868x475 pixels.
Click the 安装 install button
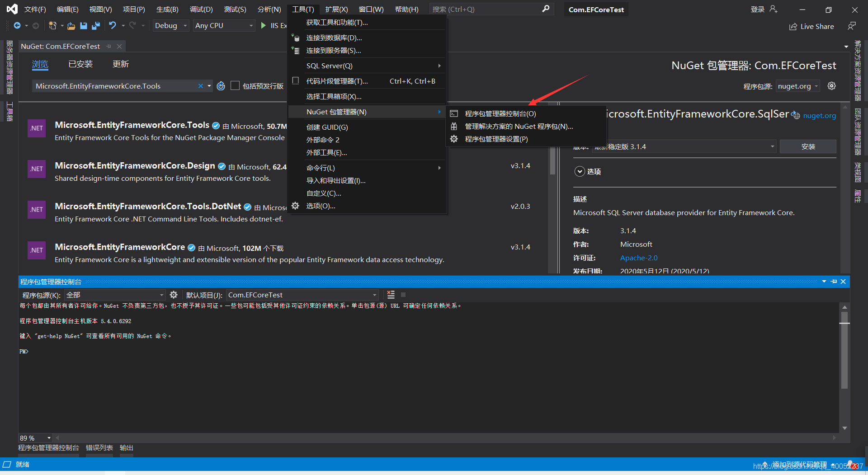pyautogui.click(x=808, y=146)
